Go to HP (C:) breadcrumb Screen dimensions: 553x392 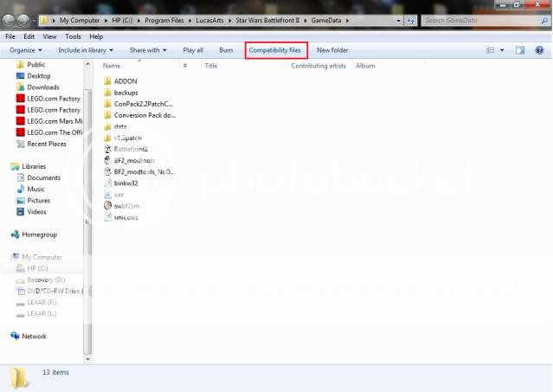click(x=122, y=21)
